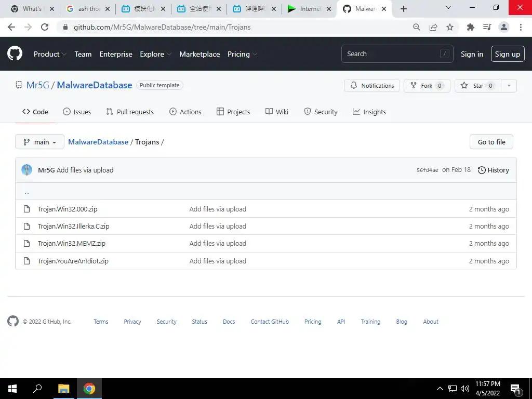Open the Issues tab
Image resolution: width=532 pixels, height=399 pixels.
(x=77, y=112)
